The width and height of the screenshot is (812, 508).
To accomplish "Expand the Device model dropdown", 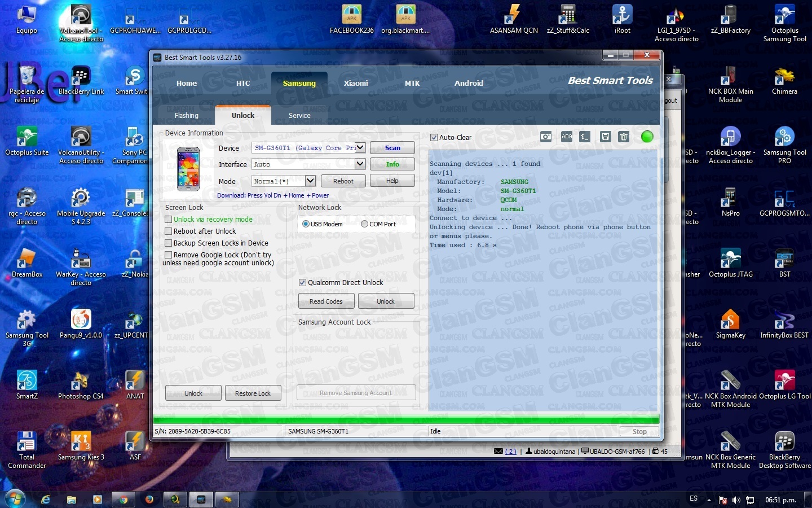I will pos(360,147).
